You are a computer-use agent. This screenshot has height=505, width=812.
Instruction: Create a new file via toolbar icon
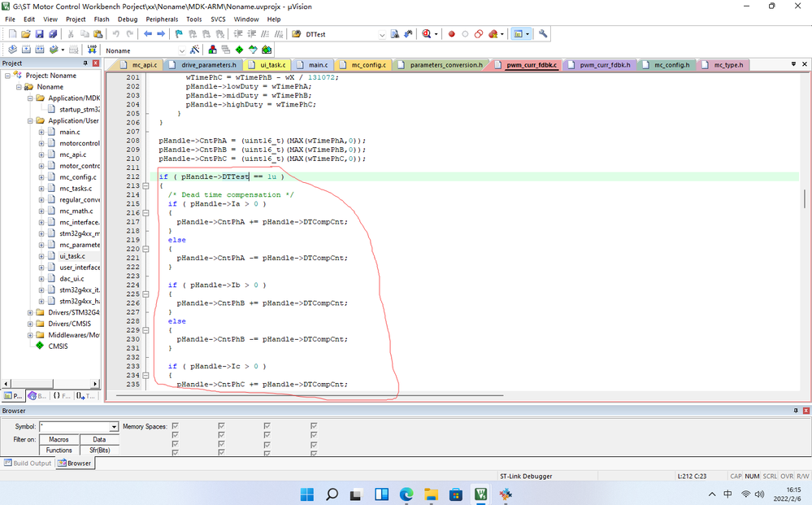(x=12, y=34)
